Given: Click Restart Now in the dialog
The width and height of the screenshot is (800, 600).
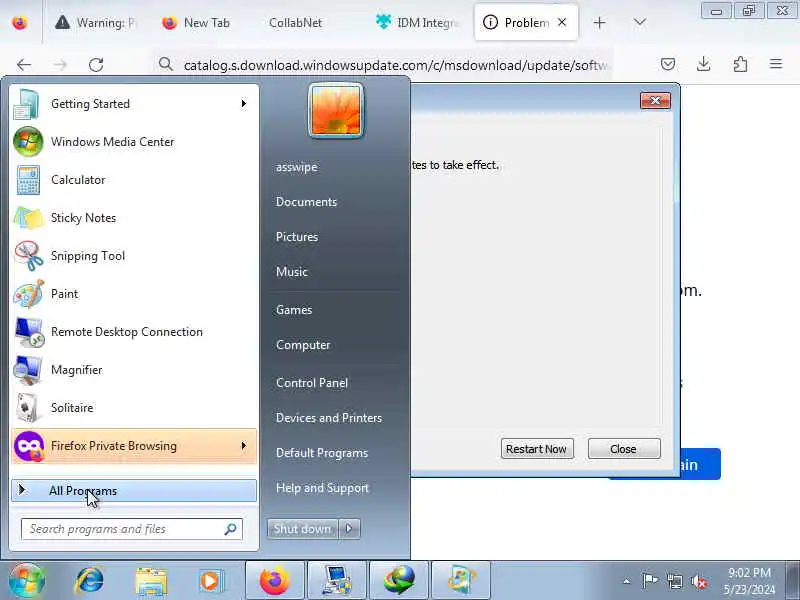Looking at the screenshot, I should tap(537, 449).
